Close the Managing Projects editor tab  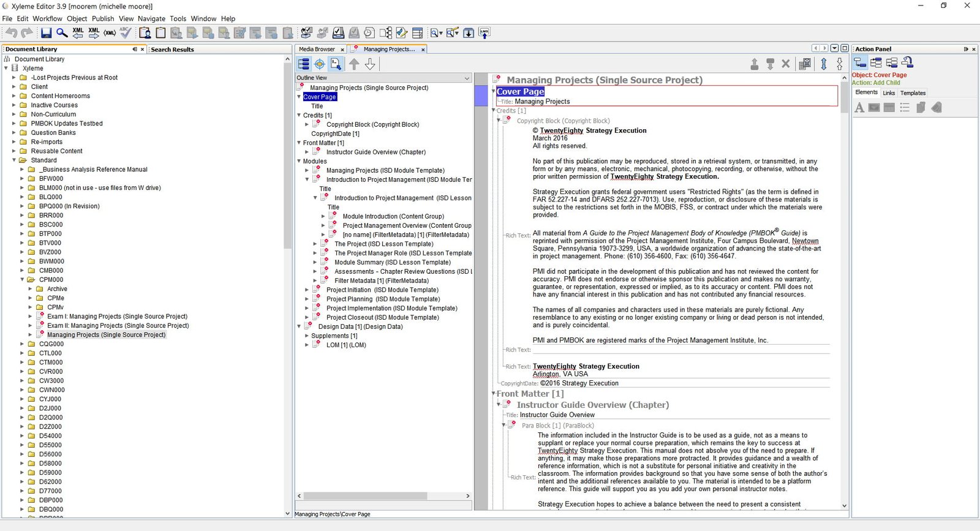coord(423,50)
